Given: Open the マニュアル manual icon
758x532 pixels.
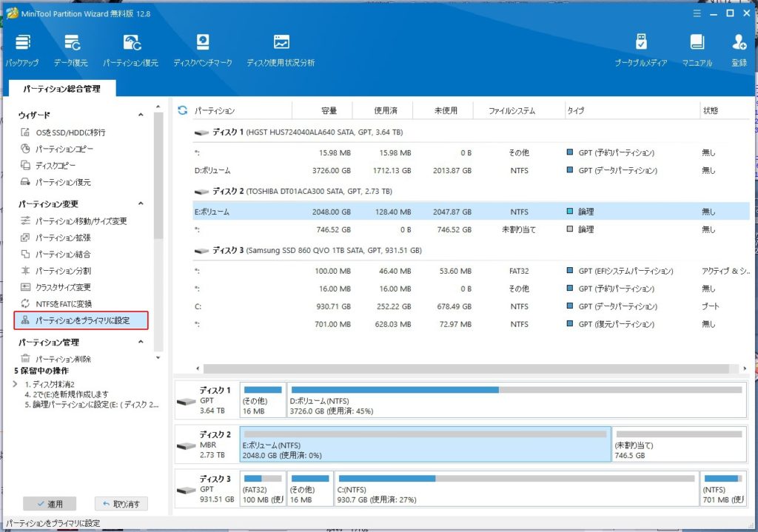Looking at the screenshot, I should pos(697,43).
